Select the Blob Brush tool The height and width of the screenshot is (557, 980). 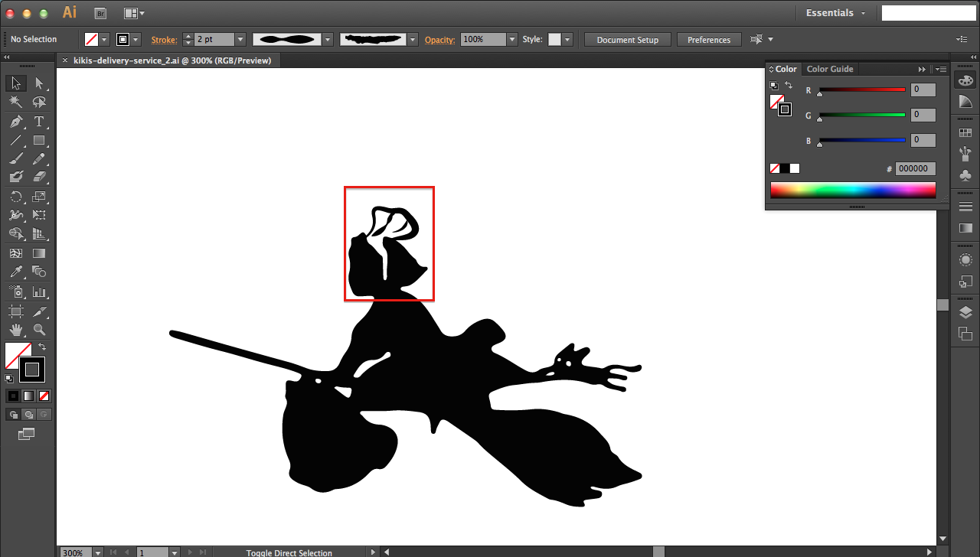(x=16, y=177)
